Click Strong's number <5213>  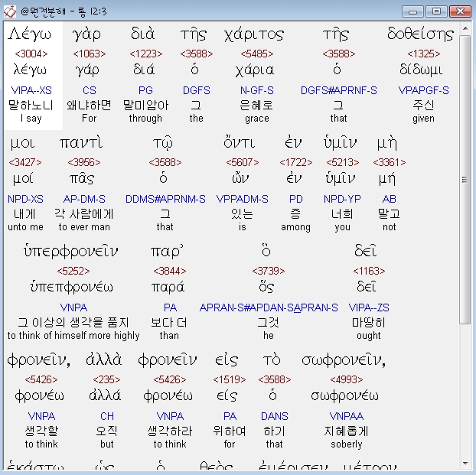coord(342,162)
